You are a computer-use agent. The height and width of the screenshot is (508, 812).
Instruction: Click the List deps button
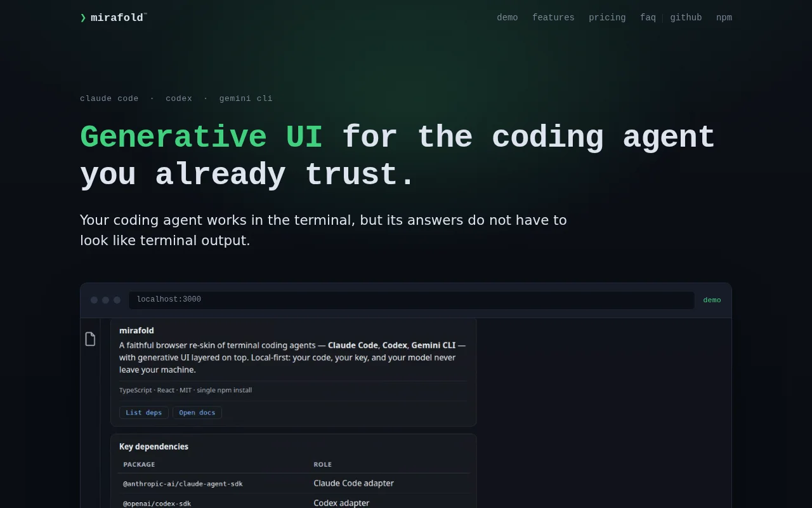click(144, 413)
